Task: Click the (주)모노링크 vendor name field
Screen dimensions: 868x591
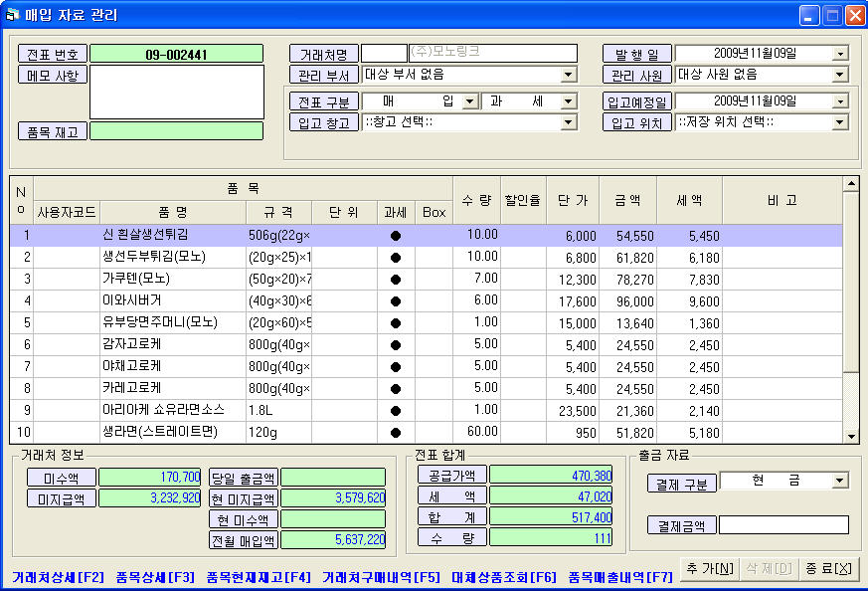Action: tap(493, 54)
